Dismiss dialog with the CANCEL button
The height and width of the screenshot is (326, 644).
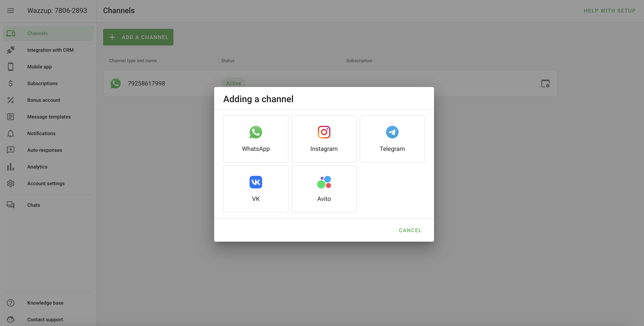pos(410,230)
